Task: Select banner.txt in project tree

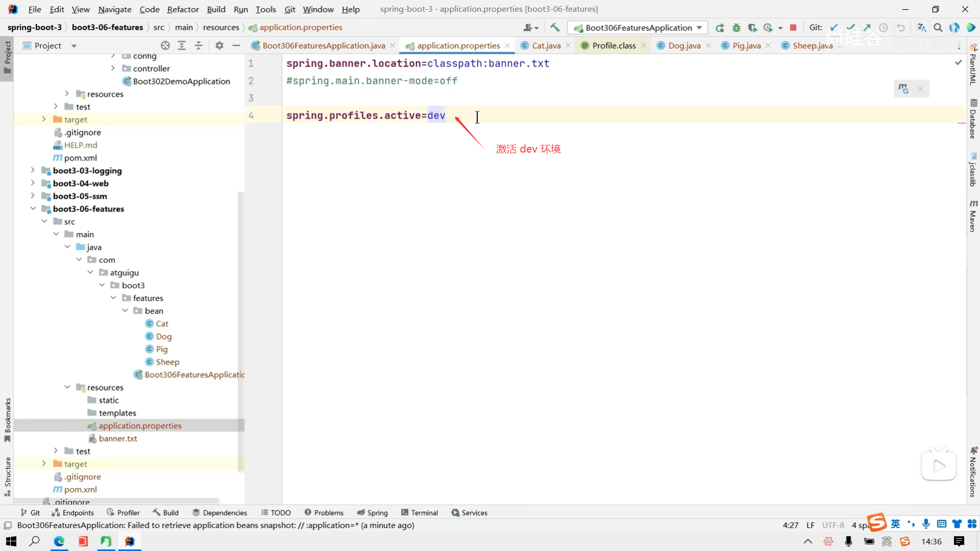Action: tap(118, 438)
